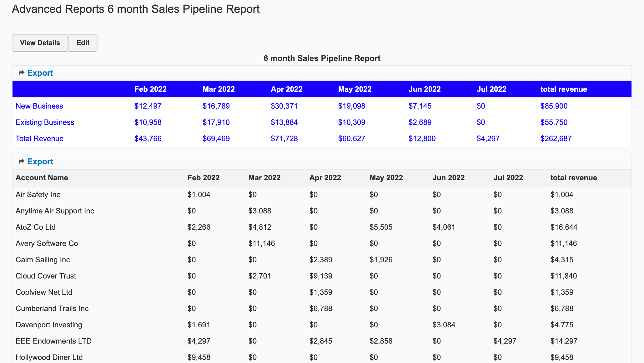The image size is (644, 363).
Task: Click the summary table export arrow icon
Action: point(21,73)
